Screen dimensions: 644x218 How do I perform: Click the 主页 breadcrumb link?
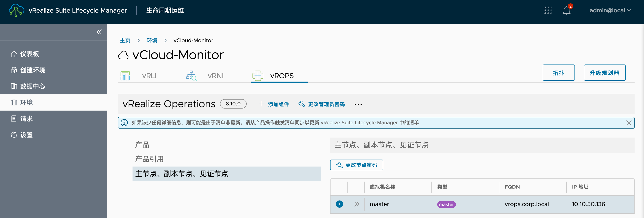[x=125, y=40]
